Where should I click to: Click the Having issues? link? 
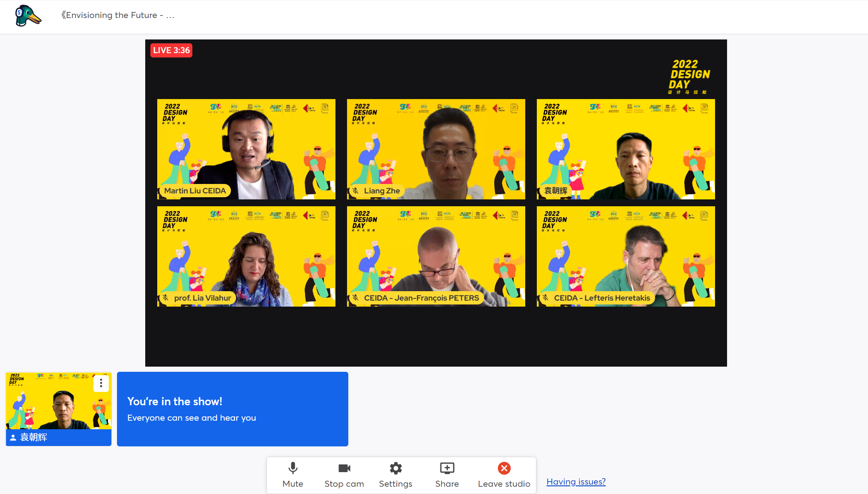pyautogui.click(x=576, y=482)
